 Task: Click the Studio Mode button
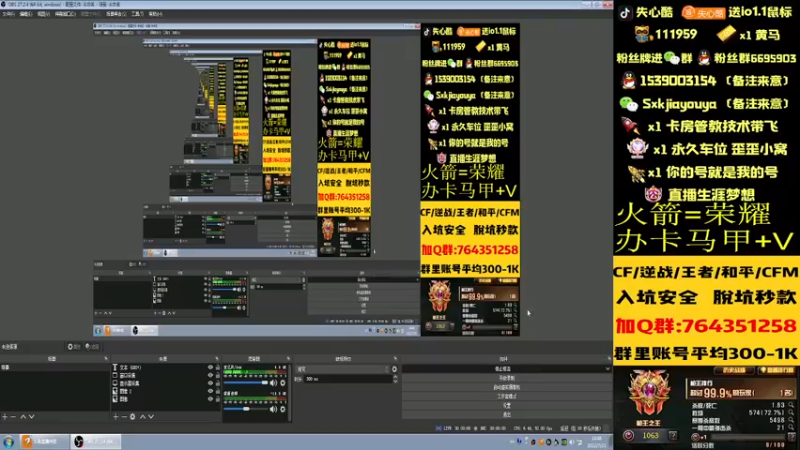(x=507, y=396)
